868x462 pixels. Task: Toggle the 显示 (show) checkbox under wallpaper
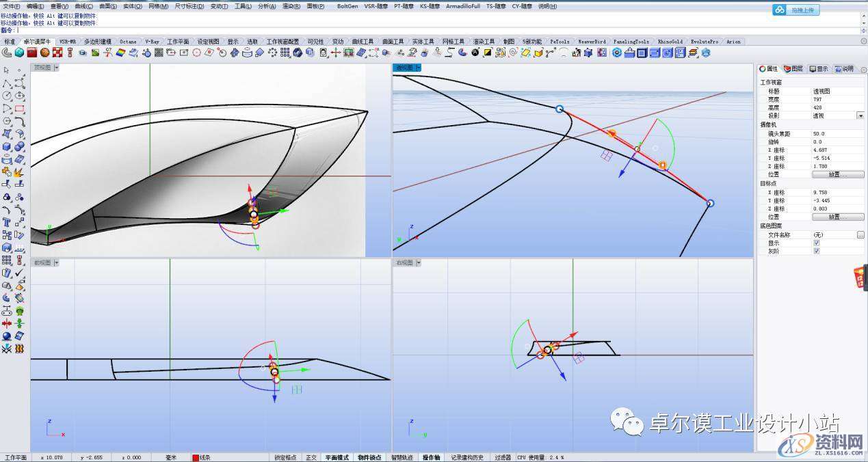816,243
